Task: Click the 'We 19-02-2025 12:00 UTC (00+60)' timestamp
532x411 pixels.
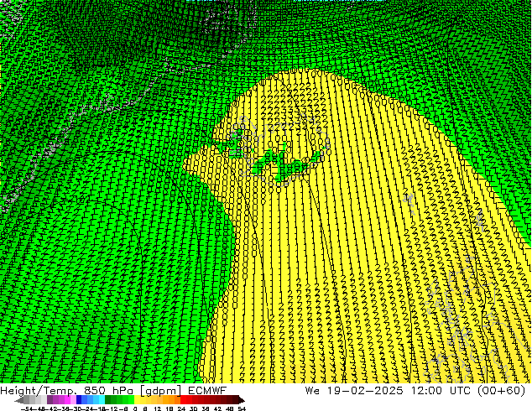Action: coord(415,390)
